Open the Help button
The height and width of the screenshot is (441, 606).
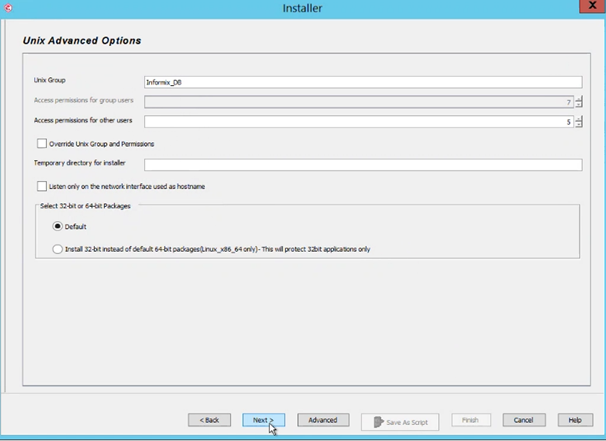coord(575,420)
